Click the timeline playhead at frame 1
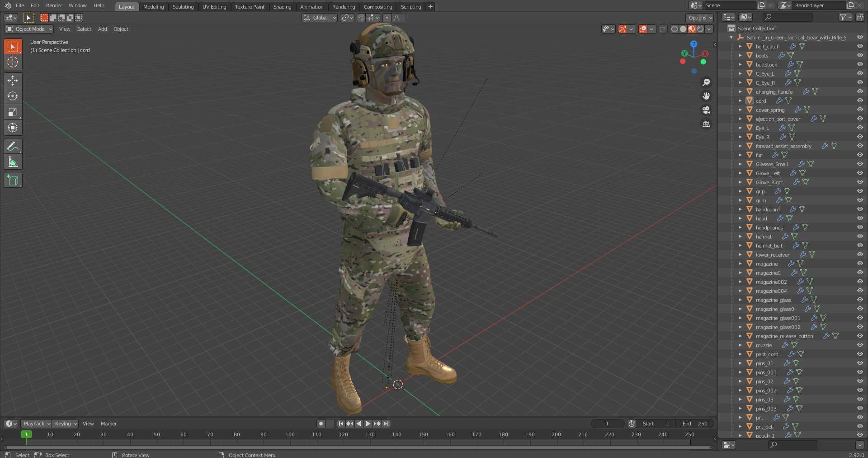Image resolution: width=868 pixels, height=458 pixels. tap(26, 434)
